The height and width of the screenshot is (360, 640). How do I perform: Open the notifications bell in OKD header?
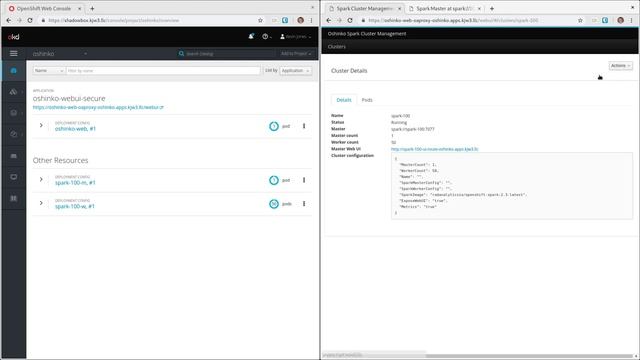(x=251, y=36)
